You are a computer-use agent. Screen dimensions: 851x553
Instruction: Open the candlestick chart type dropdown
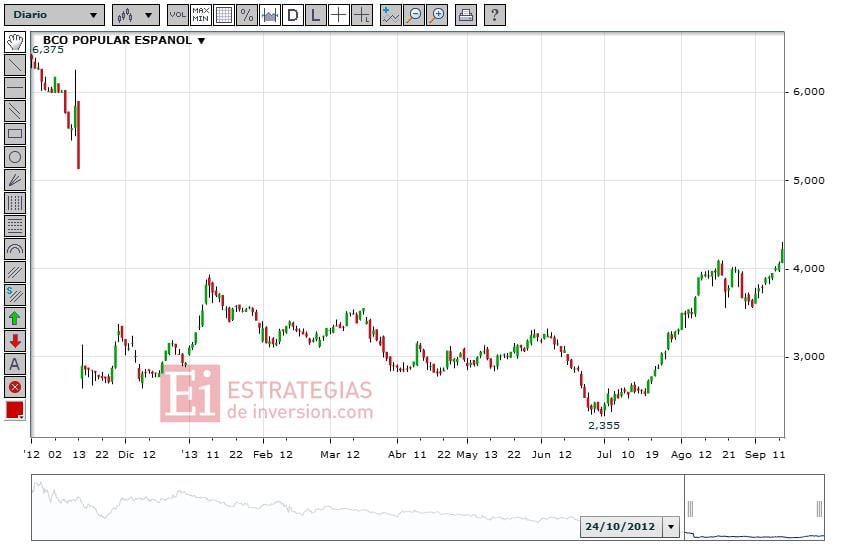click(x=136, y=15)
